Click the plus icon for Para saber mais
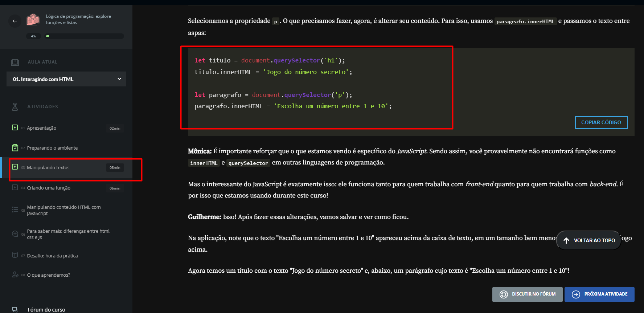Screen dimensions: 644x313 point(15,234)
